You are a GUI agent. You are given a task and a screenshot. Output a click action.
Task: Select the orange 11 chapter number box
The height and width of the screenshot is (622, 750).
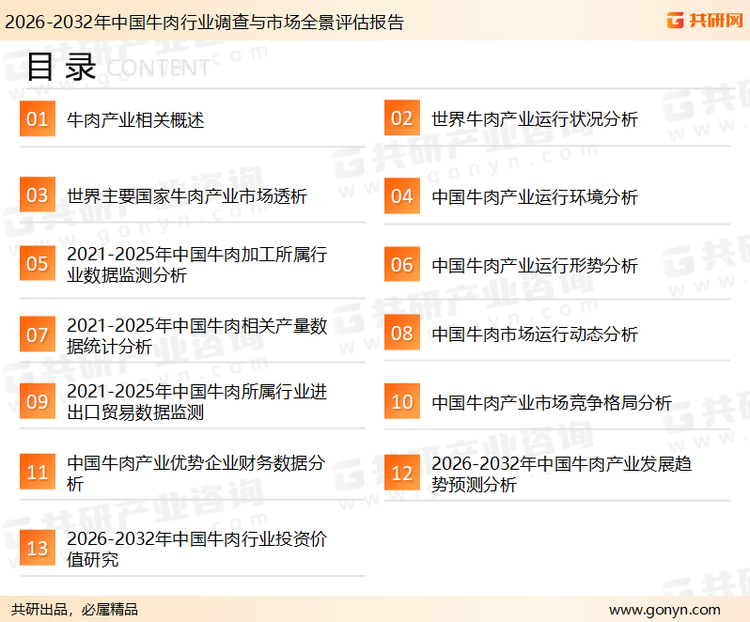click(37, 472)
